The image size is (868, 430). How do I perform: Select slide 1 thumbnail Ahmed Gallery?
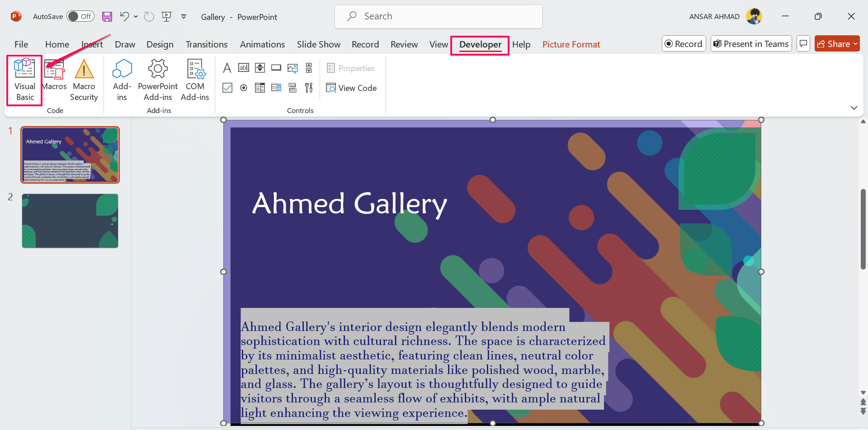[70, 155]
